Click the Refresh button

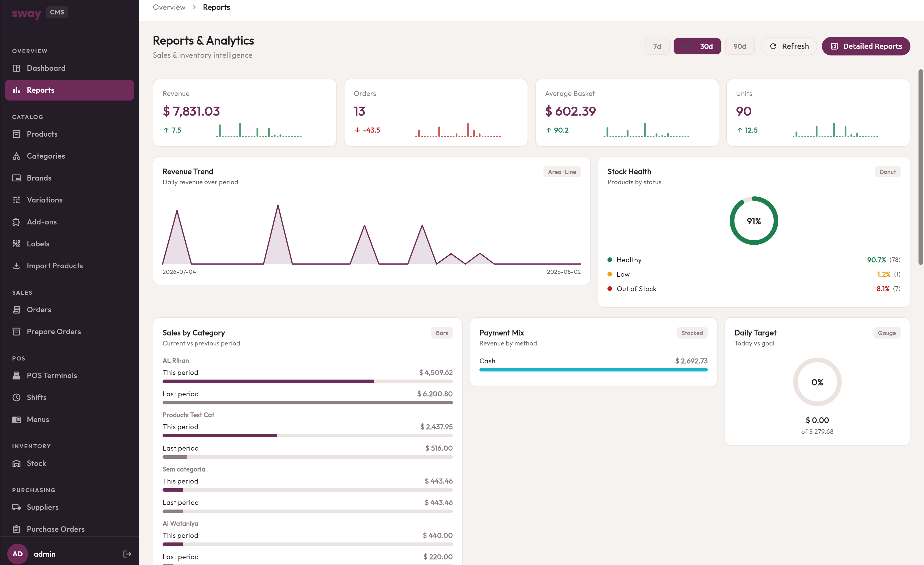(789, 46)
